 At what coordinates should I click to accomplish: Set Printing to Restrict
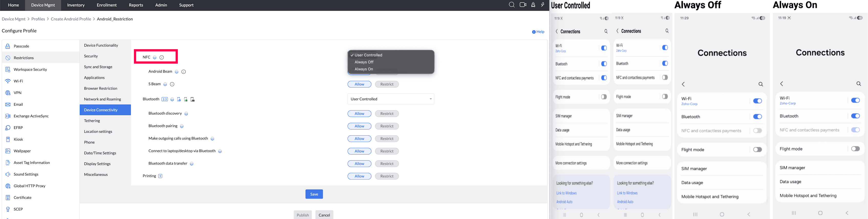(x=387, y=176)
